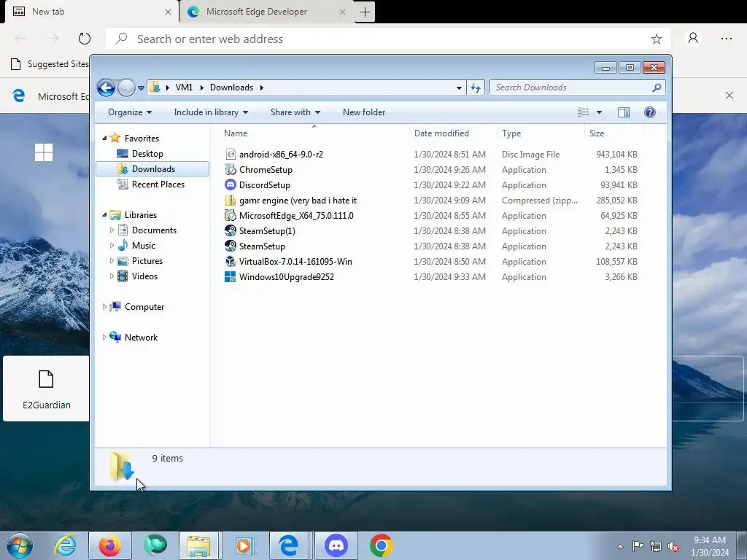This screenshot has width=747, height=560.
Task: Select the gamr engine zip file icon
Action: point(231,200)
